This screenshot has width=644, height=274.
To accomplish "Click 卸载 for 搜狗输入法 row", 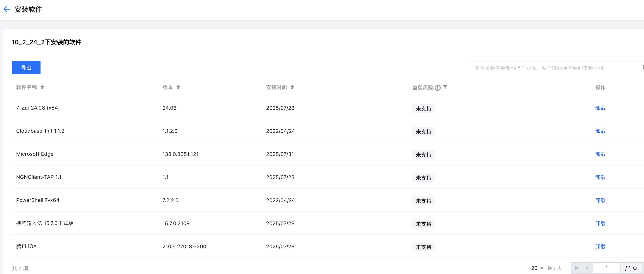I will tap(600, 223).
